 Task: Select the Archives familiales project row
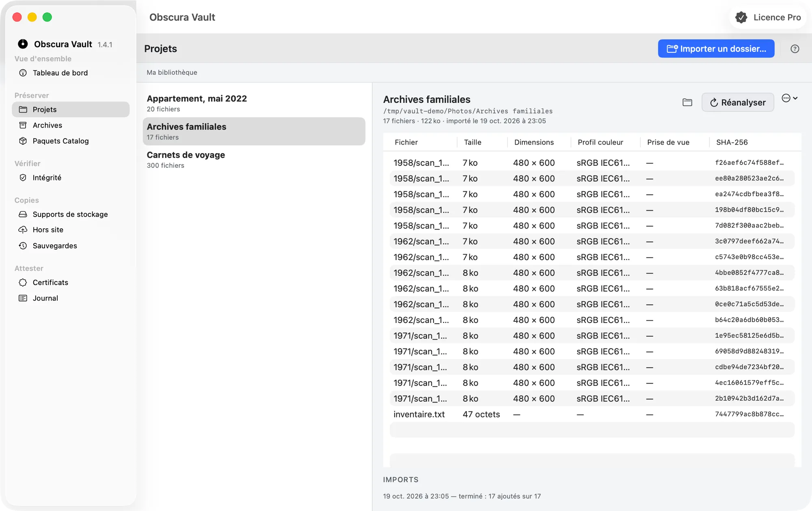pyautogui.click(x=254, y=131)
